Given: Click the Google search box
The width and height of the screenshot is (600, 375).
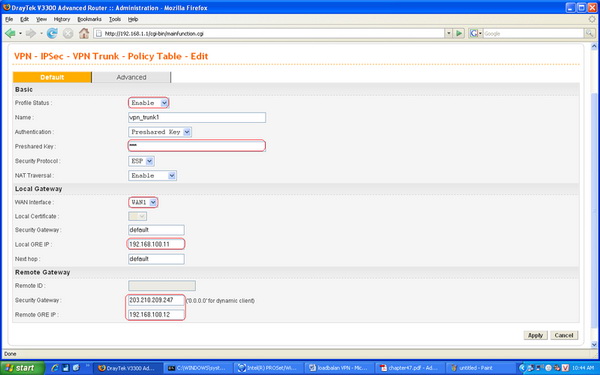Looking at the screenshot, I should [533, 34].
